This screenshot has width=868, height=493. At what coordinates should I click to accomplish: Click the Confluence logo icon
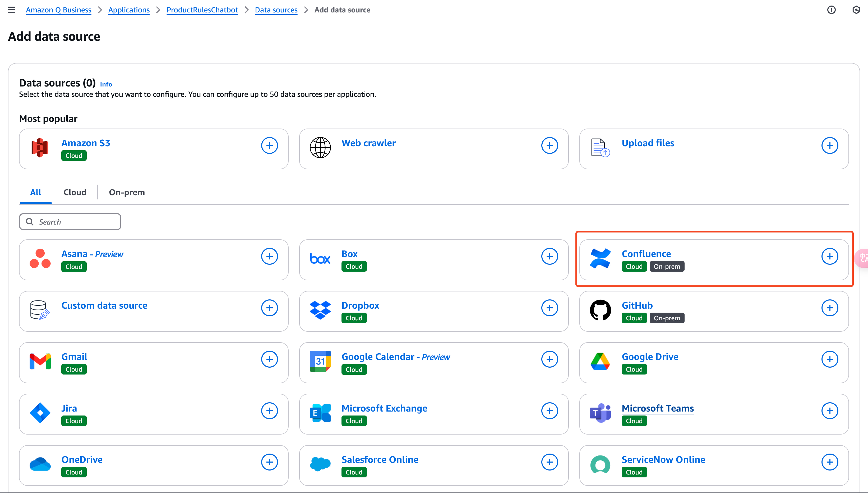click(600, 258)
